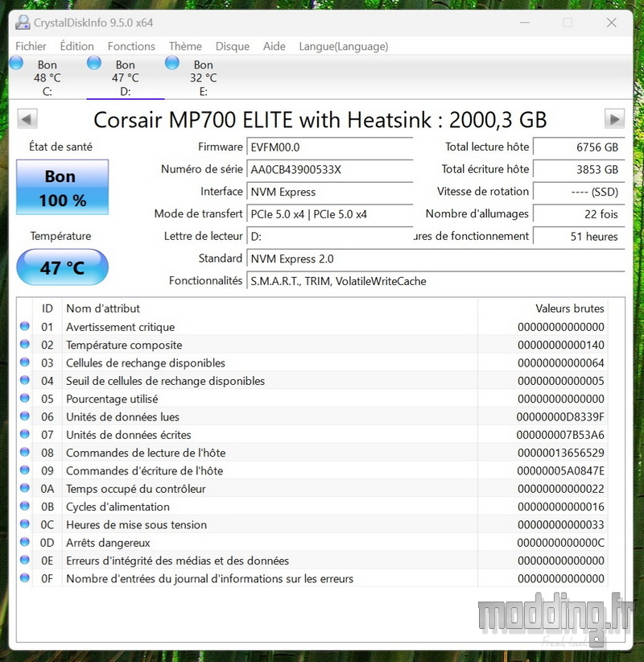Go to previous disk with left arrow

pos(27,119)
